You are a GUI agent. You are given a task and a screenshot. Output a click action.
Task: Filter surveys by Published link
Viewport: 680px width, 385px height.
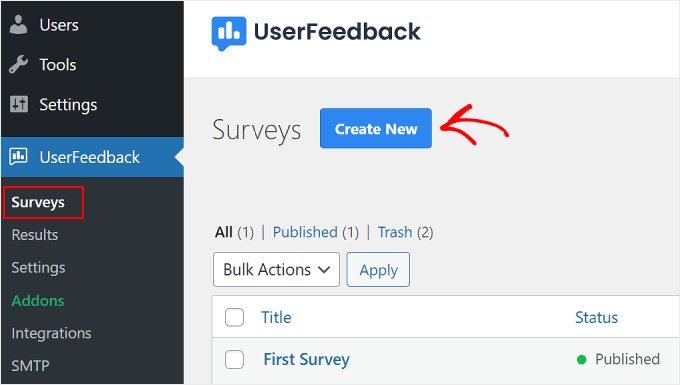pos(305,232)
